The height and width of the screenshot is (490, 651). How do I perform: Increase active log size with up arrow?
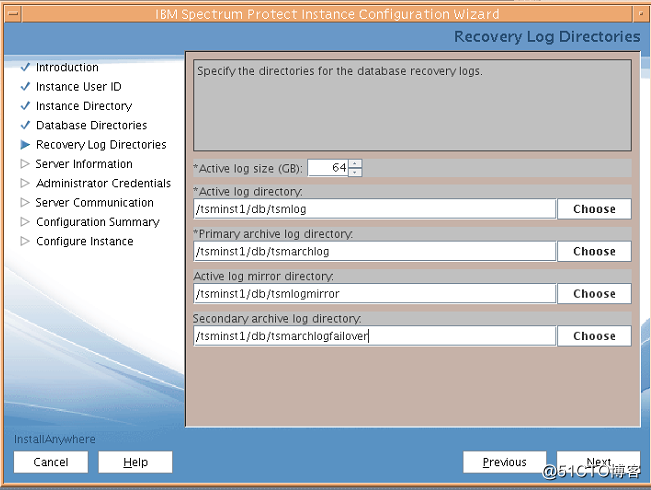pos(355,164)
